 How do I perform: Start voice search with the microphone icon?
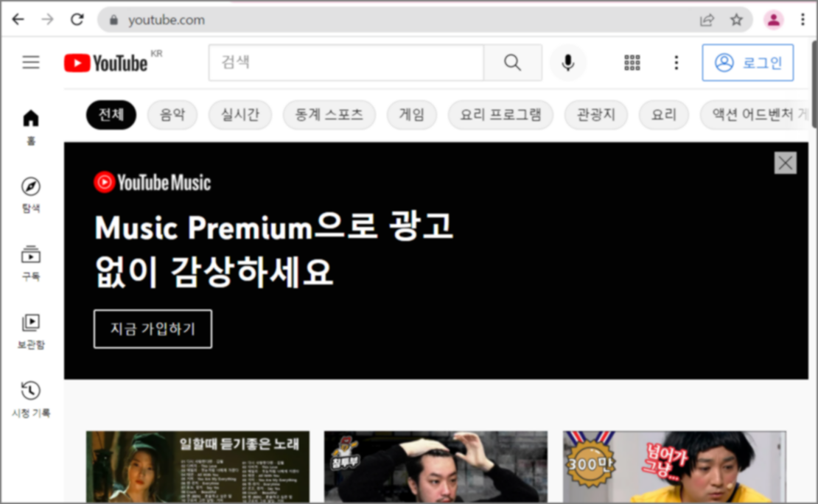click(568, 63)
